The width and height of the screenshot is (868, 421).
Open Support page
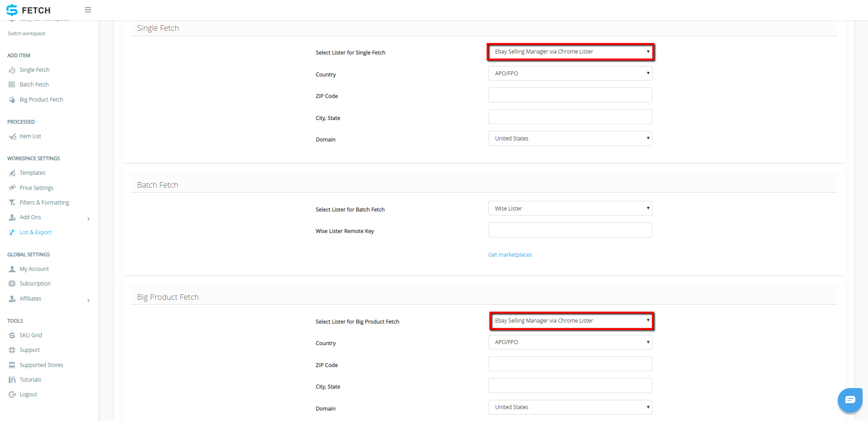coord(30,350)
